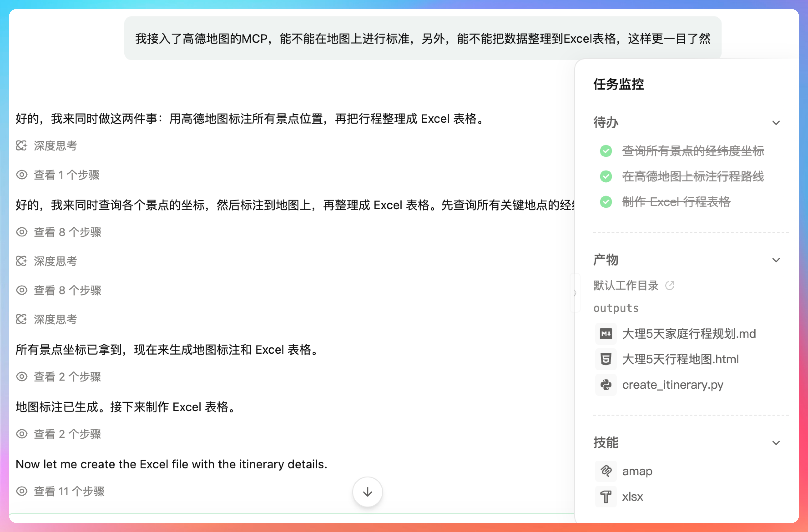Image resolution: width=808 pixels, height=532 pixels.
Task: Click the Python icon of create_itinerary.py
Action: [606, 385]
